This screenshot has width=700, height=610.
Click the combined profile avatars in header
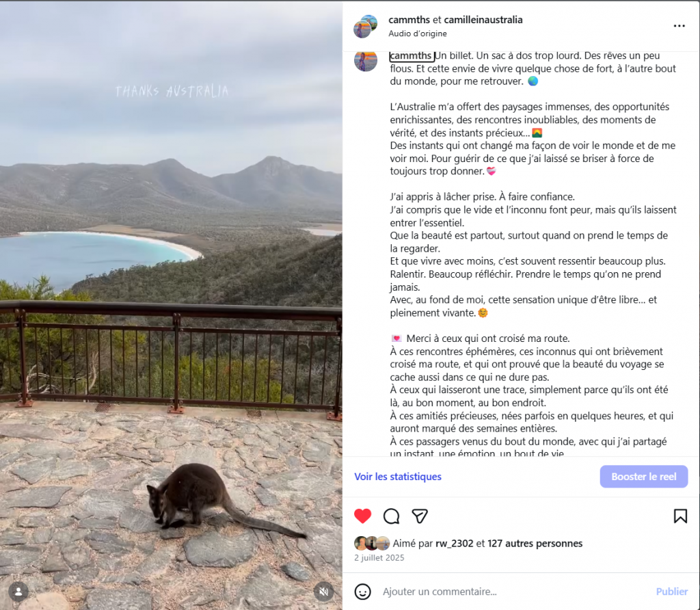coord(366,27)
